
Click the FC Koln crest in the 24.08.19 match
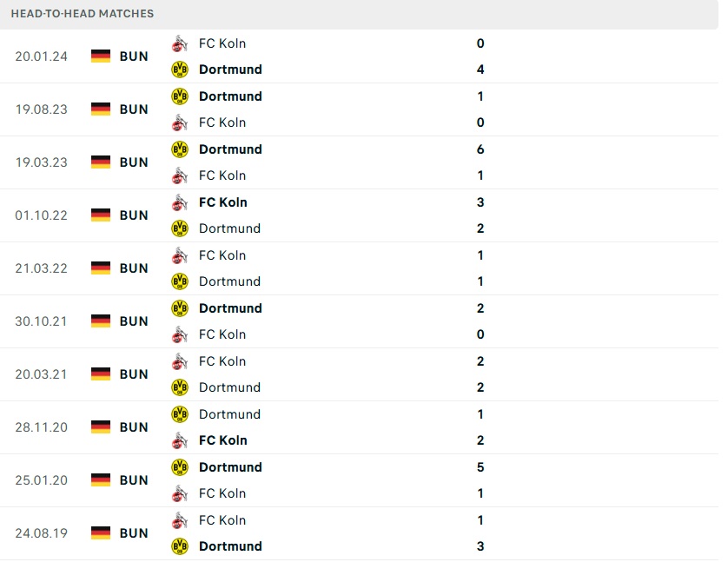click(180, 520)
